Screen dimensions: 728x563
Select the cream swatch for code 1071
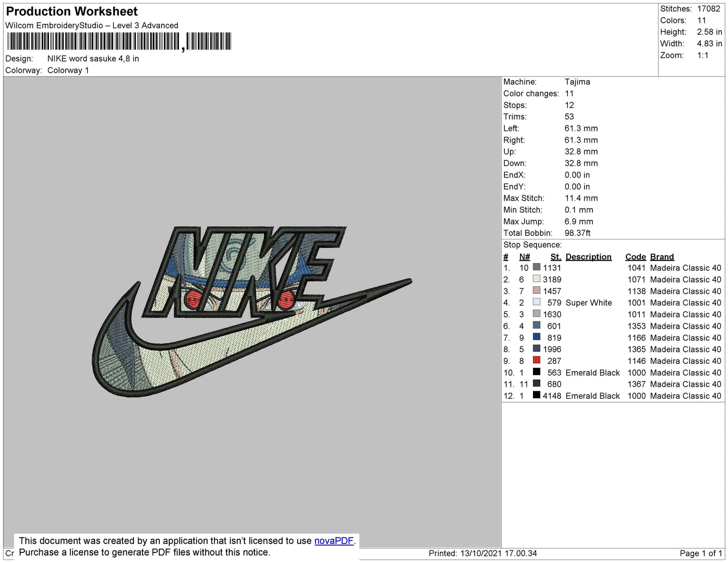[x=537, y=279]
